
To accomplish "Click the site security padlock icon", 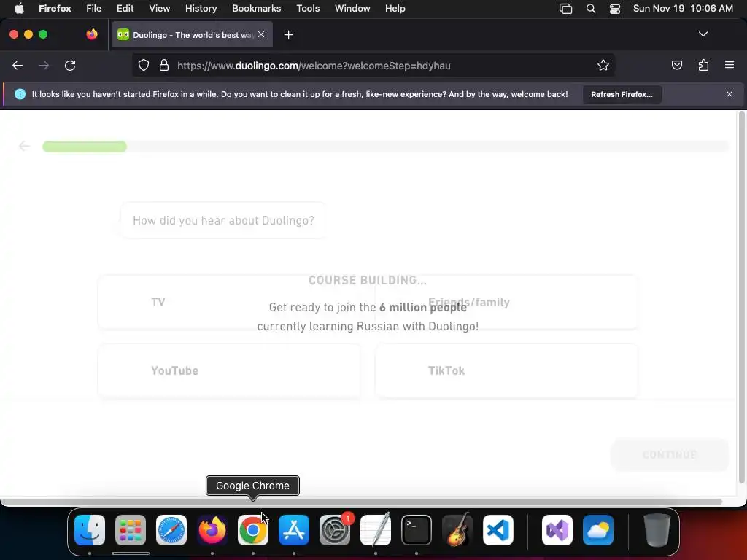I will pos(164,65).
